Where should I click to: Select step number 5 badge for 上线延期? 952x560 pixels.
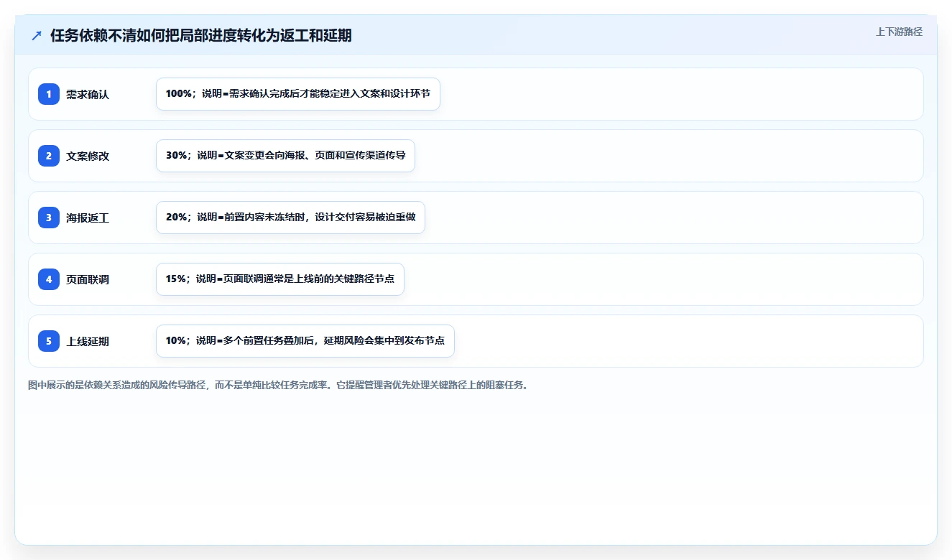(x=49, y=341)
